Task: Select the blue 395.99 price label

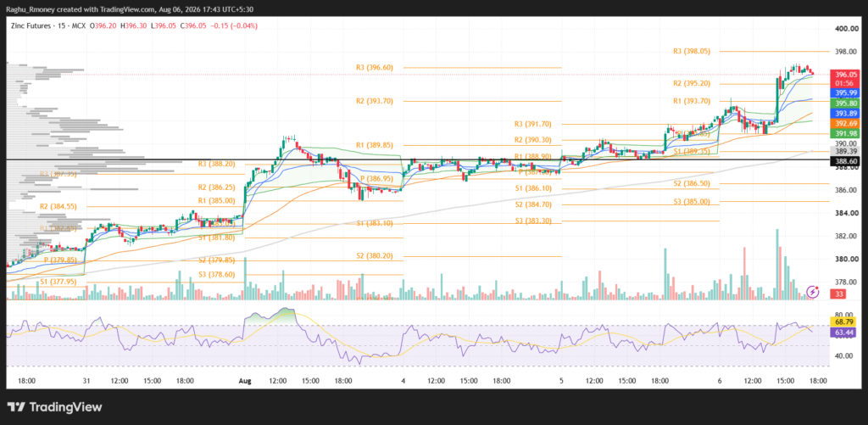Action: pos(846,93)
